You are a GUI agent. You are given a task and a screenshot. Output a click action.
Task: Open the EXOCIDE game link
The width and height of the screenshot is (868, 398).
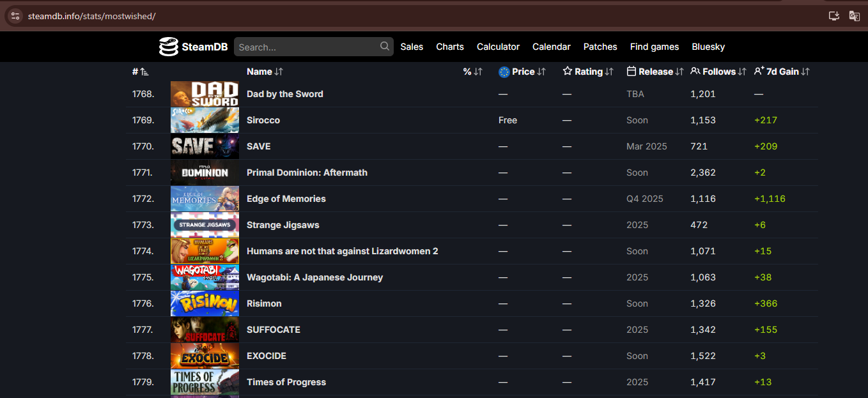[x=267, y=356]
